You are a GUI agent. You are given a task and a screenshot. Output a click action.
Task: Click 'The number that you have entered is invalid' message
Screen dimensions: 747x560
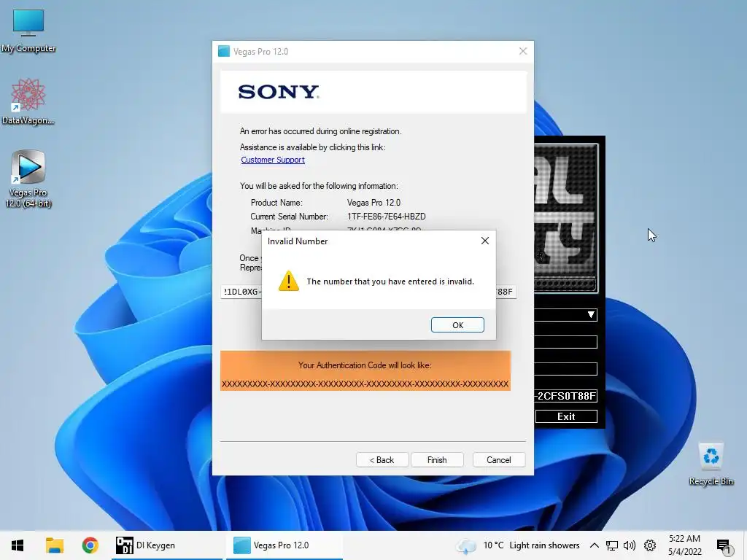390,281
